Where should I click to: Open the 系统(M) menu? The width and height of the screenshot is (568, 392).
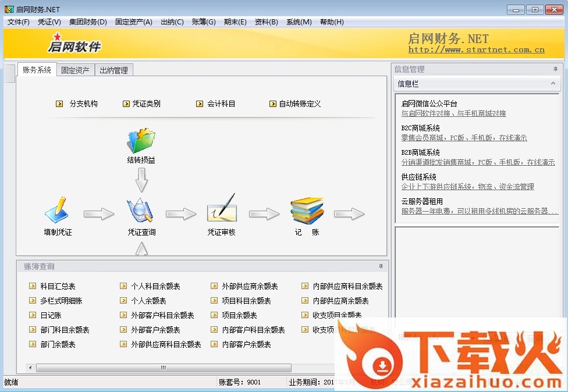point(299,22)
